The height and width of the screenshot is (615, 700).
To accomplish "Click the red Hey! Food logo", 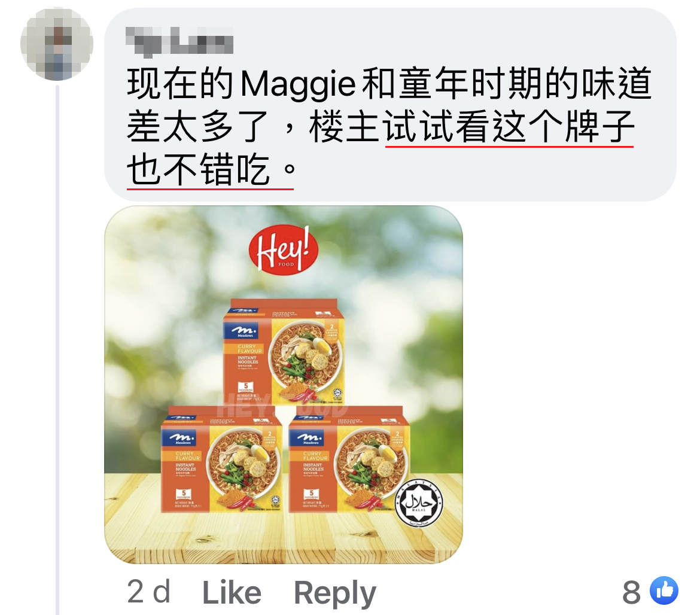I will click(284, 249).
